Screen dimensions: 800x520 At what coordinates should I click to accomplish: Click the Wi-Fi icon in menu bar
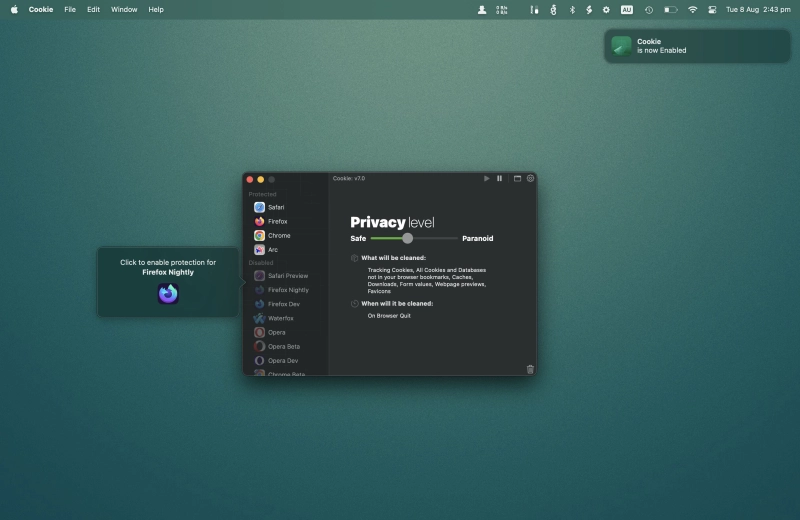point(692,10)
